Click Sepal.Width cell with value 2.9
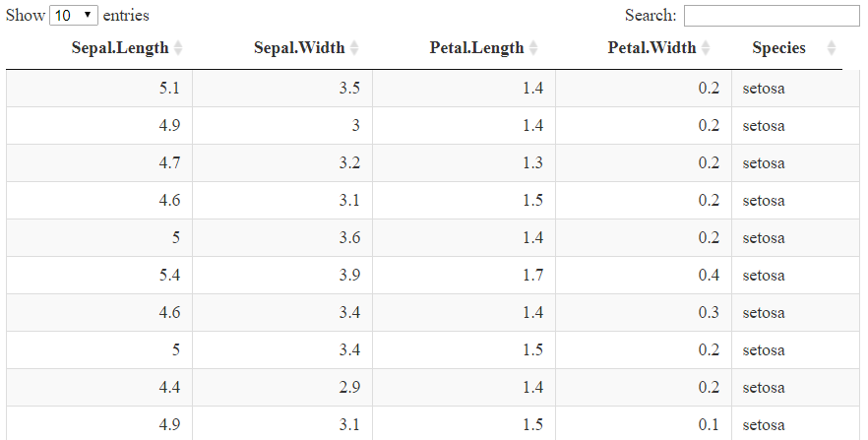 348,388
